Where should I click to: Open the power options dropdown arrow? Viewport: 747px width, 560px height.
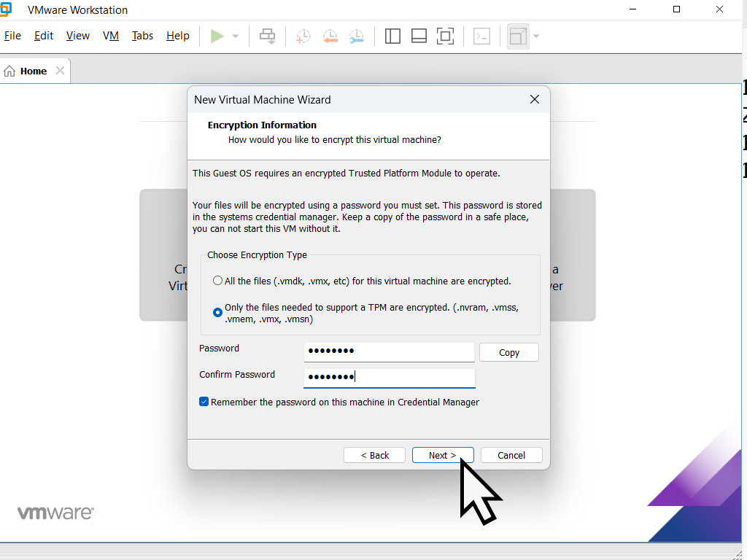[x=234, y=36]
